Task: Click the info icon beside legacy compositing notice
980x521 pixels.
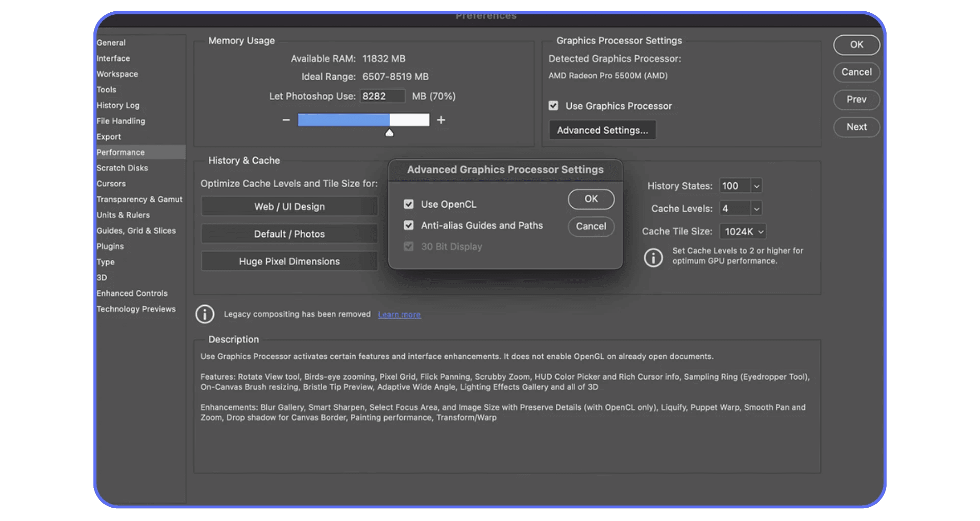Action: [x=205, y=314]
